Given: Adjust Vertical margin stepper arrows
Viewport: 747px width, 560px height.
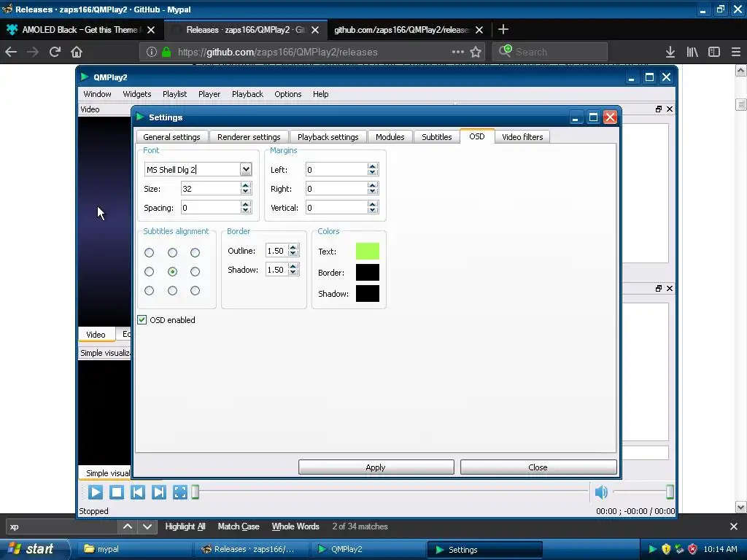Looking at the screenshot, I should 373,208.
